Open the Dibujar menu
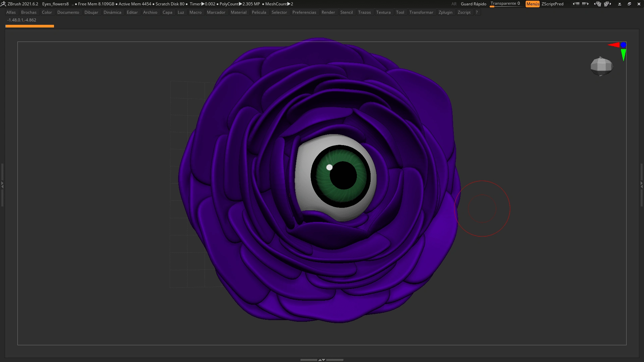The height and width of the screenshot is (362, 644). [91, 12]
